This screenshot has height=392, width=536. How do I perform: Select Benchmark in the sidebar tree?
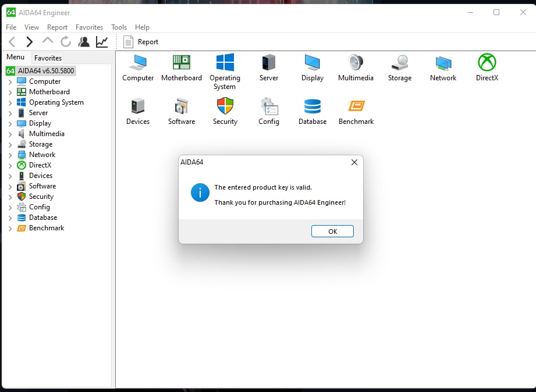[47, 228]
